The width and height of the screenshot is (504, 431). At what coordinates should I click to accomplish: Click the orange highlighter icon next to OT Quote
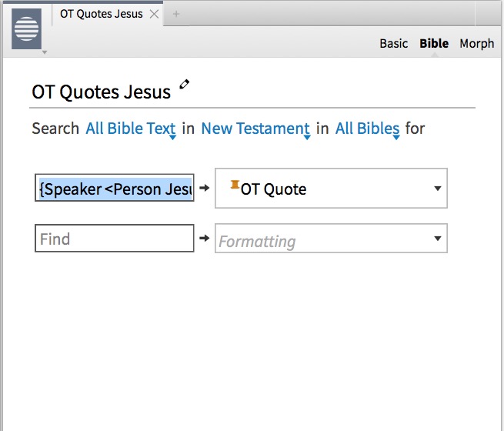234,185
